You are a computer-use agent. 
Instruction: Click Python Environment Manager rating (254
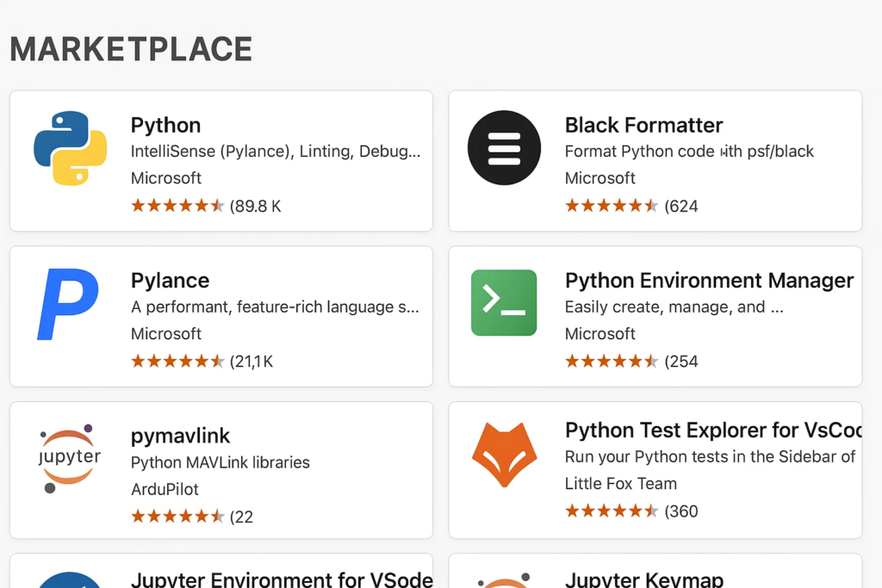click(x=631, y=361)
